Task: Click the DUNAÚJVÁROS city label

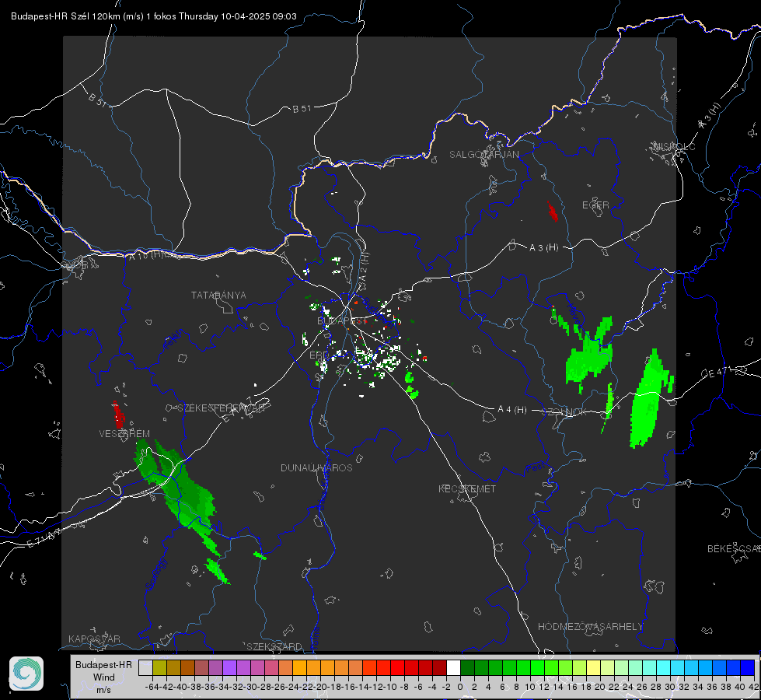Action: tap(316, 467)
